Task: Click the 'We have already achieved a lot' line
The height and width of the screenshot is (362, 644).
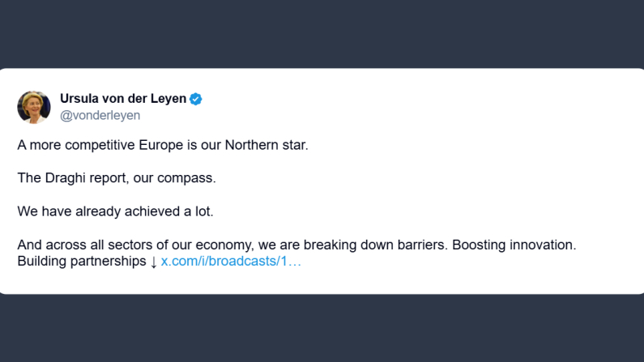Action: point(114,211)
